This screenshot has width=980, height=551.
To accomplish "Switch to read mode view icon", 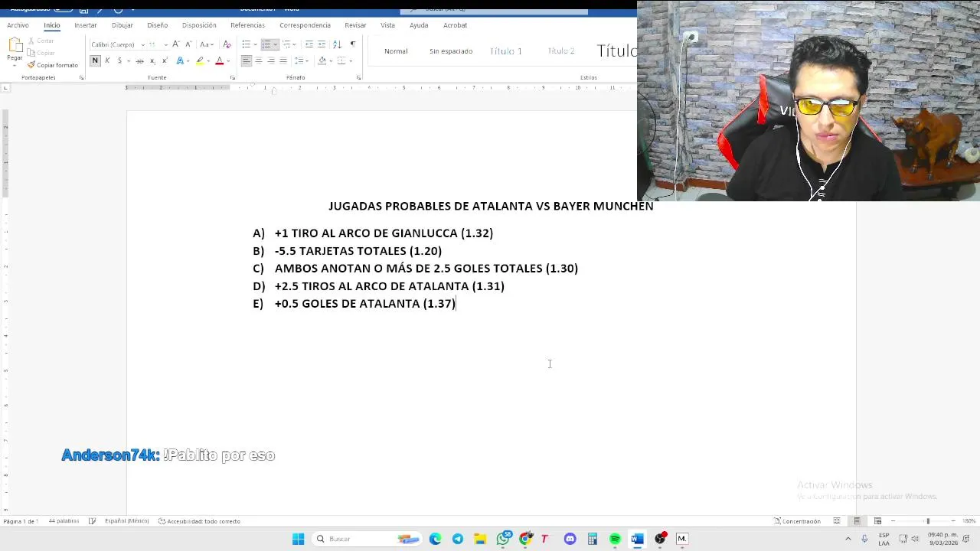I will 837,521.
